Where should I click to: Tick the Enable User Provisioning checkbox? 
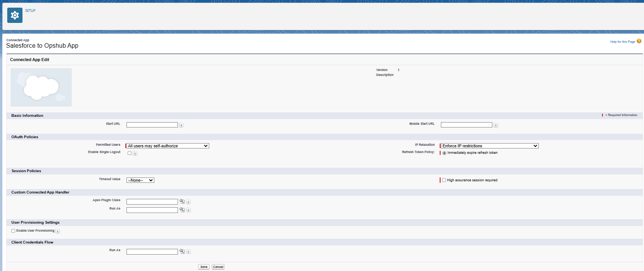point(13,231)
